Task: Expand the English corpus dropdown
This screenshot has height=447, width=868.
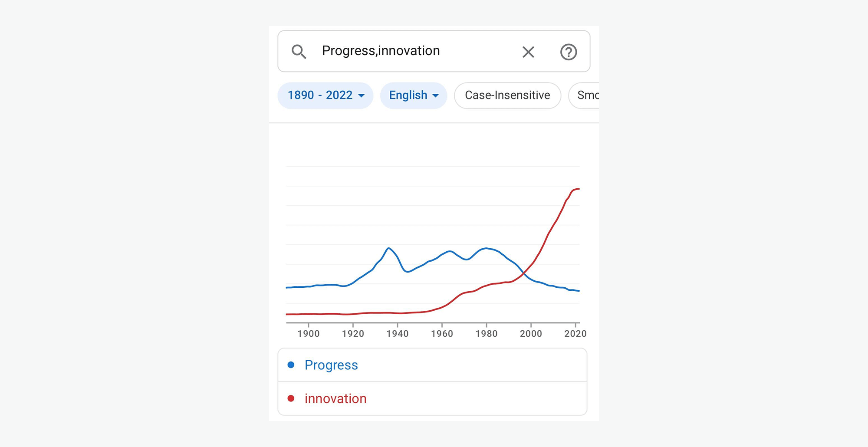Action: (408, 95)
